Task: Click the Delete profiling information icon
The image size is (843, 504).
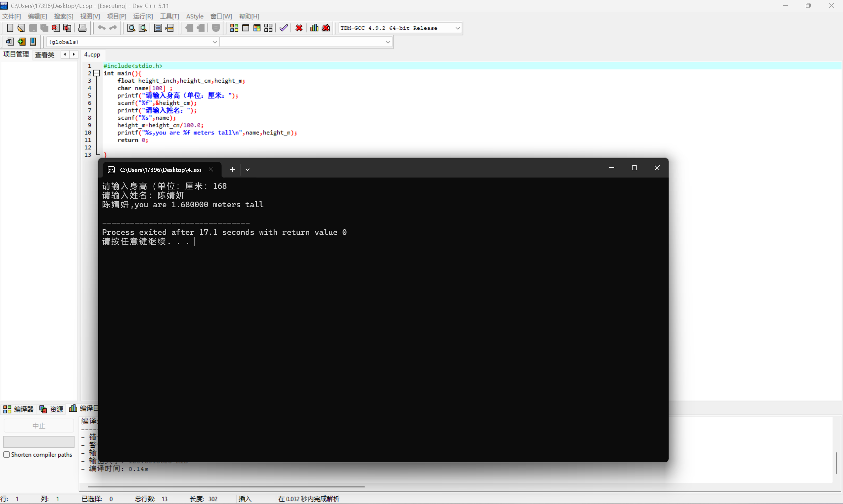Action: [326, 28]
